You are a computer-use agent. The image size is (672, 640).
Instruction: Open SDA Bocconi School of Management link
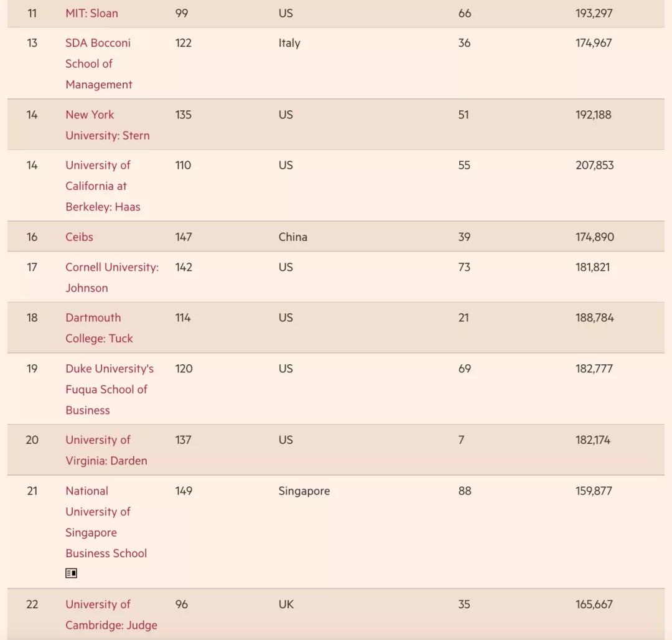[x=98, y=64]
